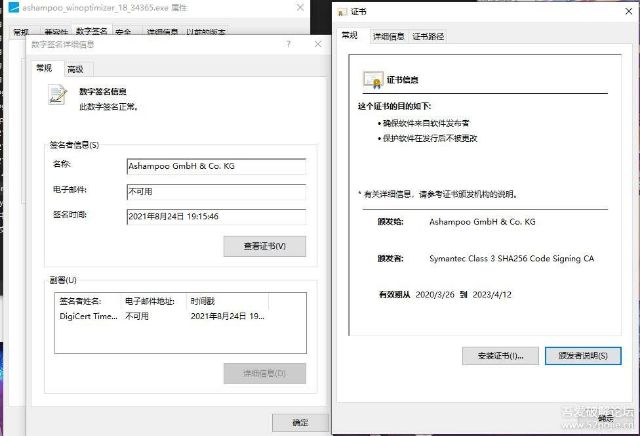Select the 数字签名 tab in the properties window
The image size is (640, 436).
(x=92, y=31)
